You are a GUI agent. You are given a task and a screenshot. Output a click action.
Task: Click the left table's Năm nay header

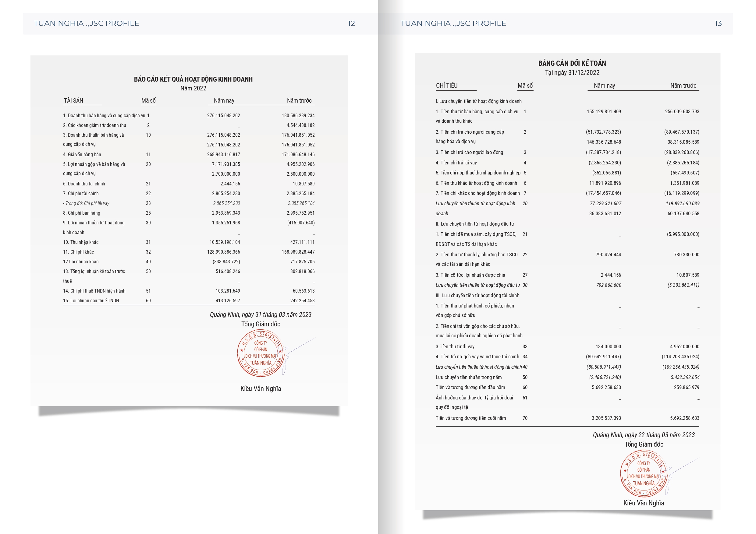(224, 101)
